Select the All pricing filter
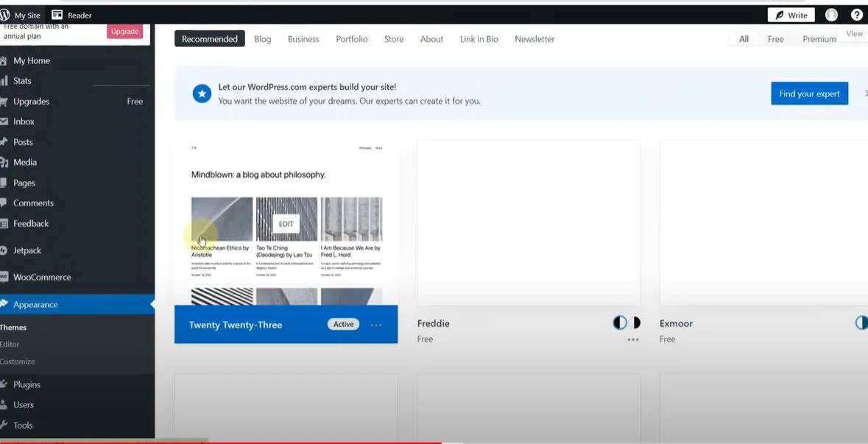The width and height of the screenshot is (868, 444). point(744,39)
